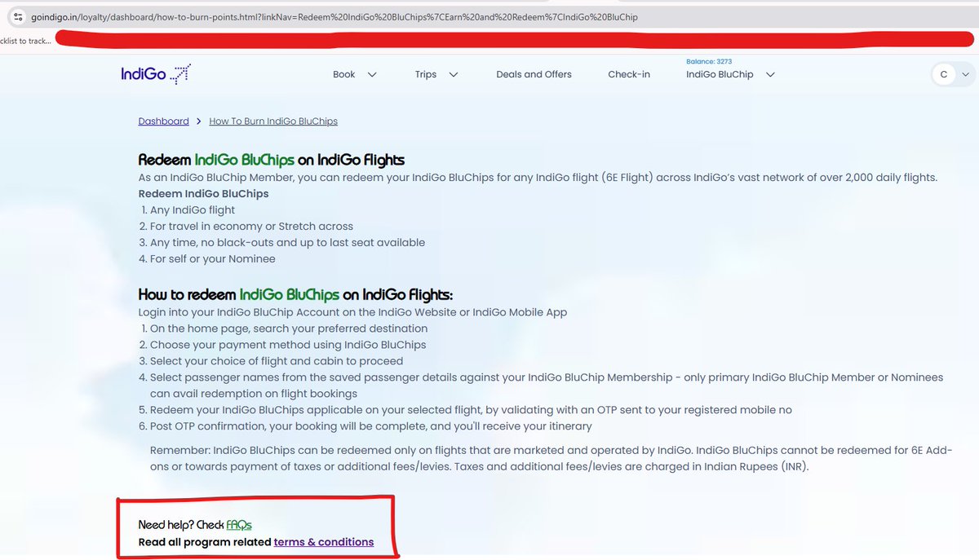This screenshot has height=560, width=979.
Task: Click the Balance: 3273 text
Action: (709, 61)
